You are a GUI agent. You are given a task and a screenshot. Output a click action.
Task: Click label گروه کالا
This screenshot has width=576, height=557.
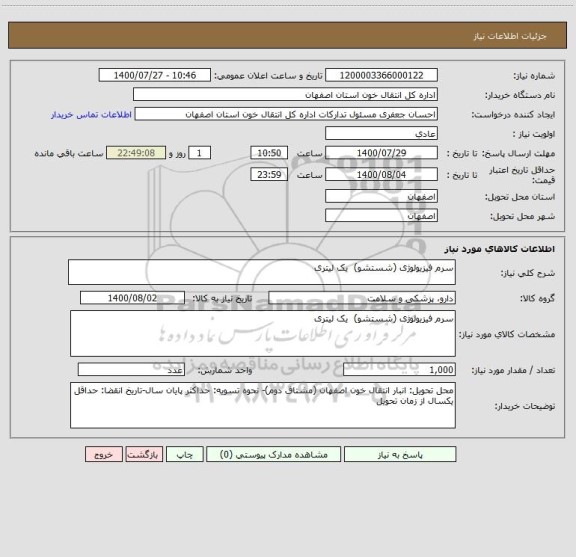point(537,298)
